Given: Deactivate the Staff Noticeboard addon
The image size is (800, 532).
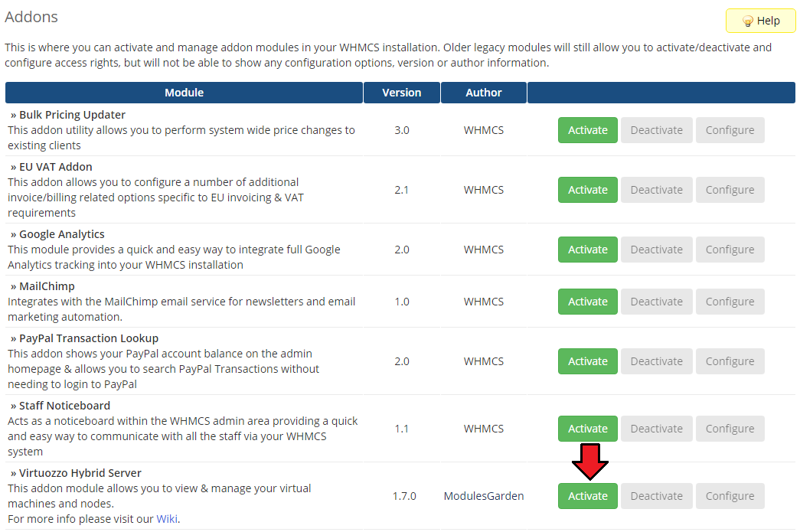Looking at the screenshot, I should (x=656, y=429).
